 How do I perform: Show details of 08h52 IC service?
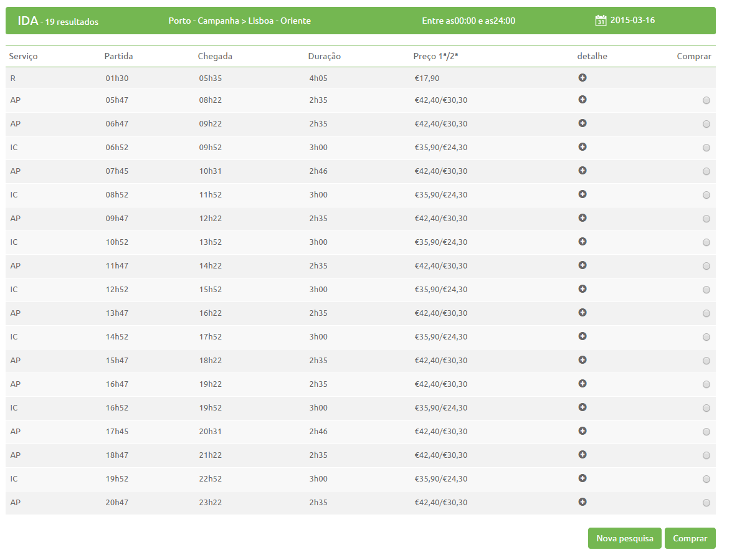tap(582, 194)
